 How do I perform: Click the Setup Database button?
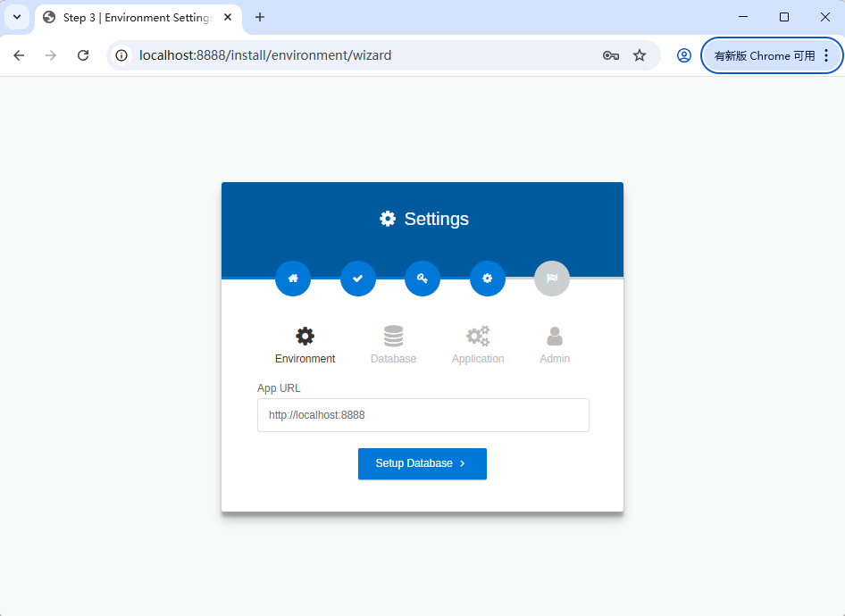(422, 463)
